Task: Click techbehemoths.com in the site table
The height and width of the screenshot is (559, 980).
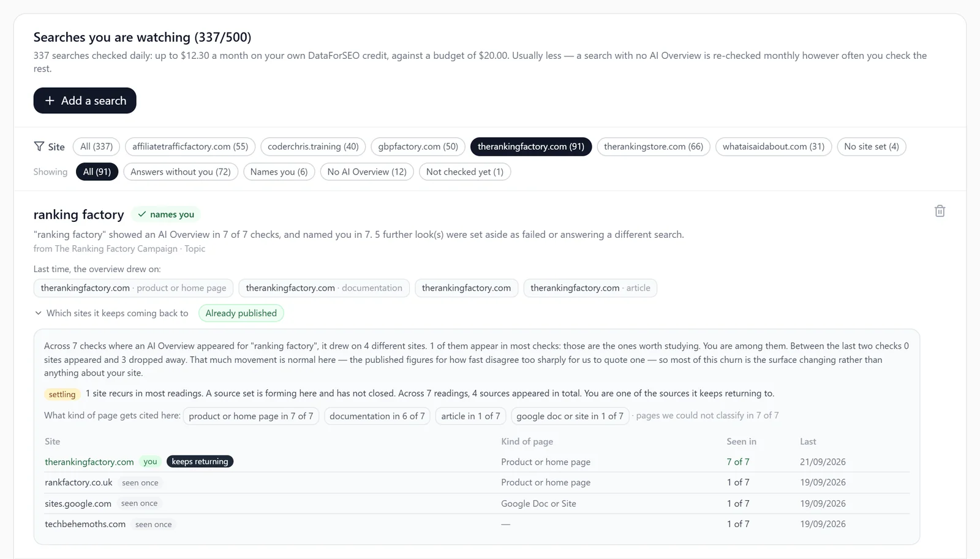Action: click(x=85, y=524)
